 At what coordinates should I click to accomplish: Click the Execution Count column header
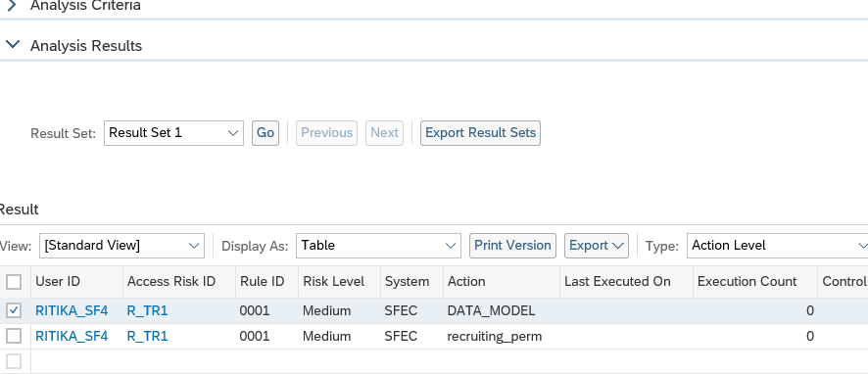click(x=755, y=282)
